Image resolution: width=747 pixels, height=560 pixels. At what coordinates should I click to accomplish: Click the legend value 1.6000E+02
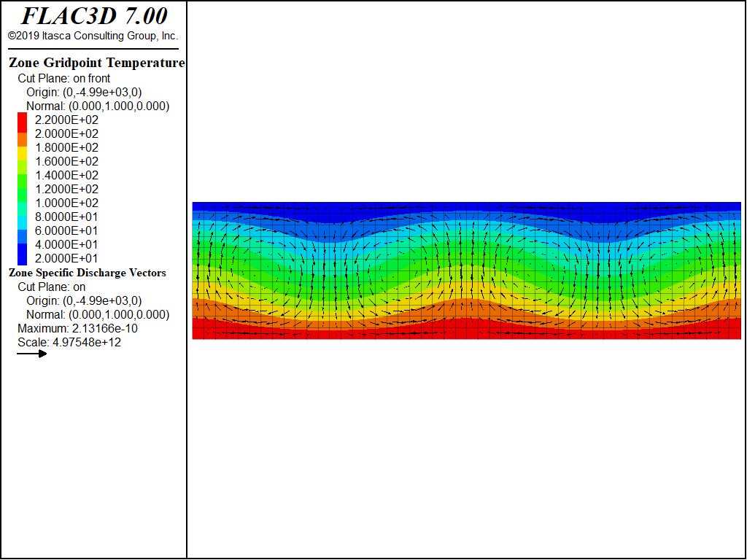pos(66,161)
